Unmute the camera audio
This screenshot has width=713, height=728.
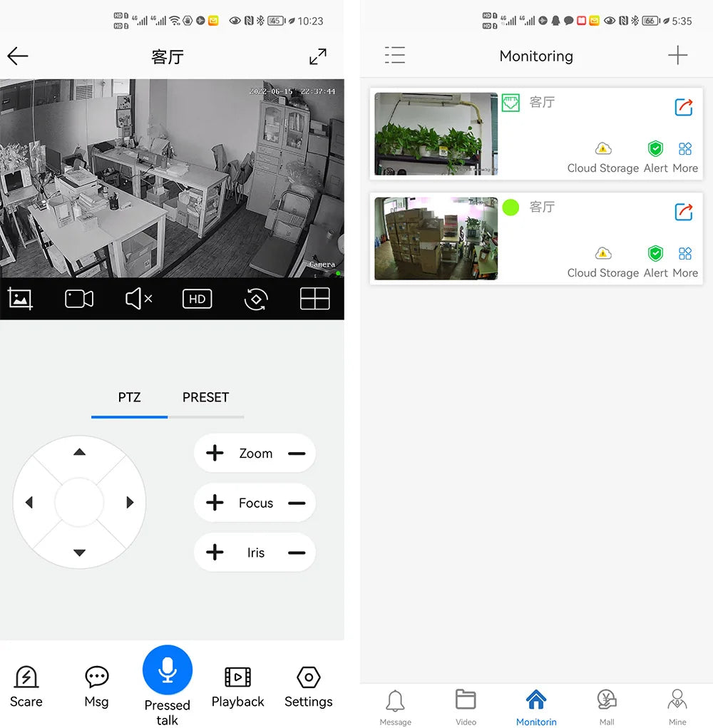138,299
